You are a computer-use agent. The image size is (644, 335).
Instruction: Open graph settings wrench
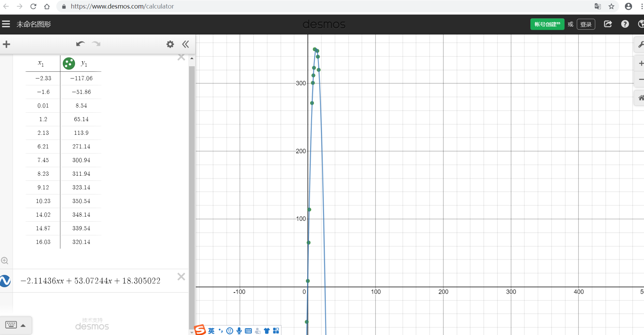[x=640, y=45]
